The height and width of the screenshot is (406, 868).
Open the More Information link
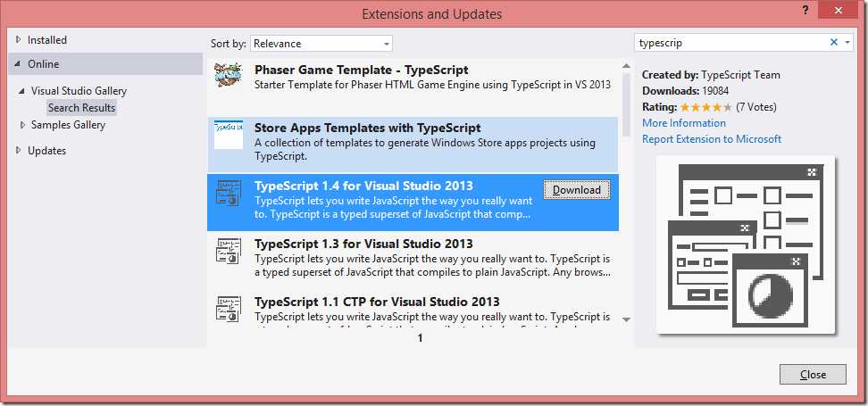tap(684, 123)
